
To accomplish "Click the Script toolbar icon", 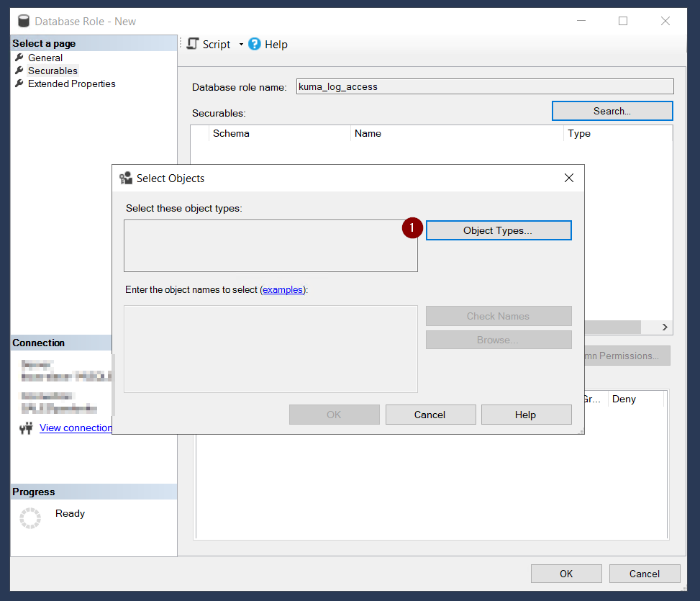I will [193, 44].
